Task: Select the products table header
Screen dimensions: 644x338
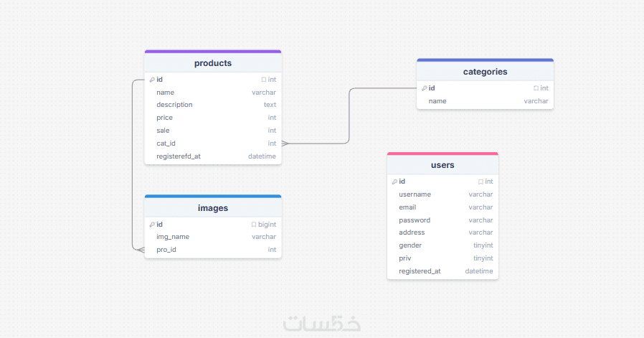Action: click(x=213, y=63)
